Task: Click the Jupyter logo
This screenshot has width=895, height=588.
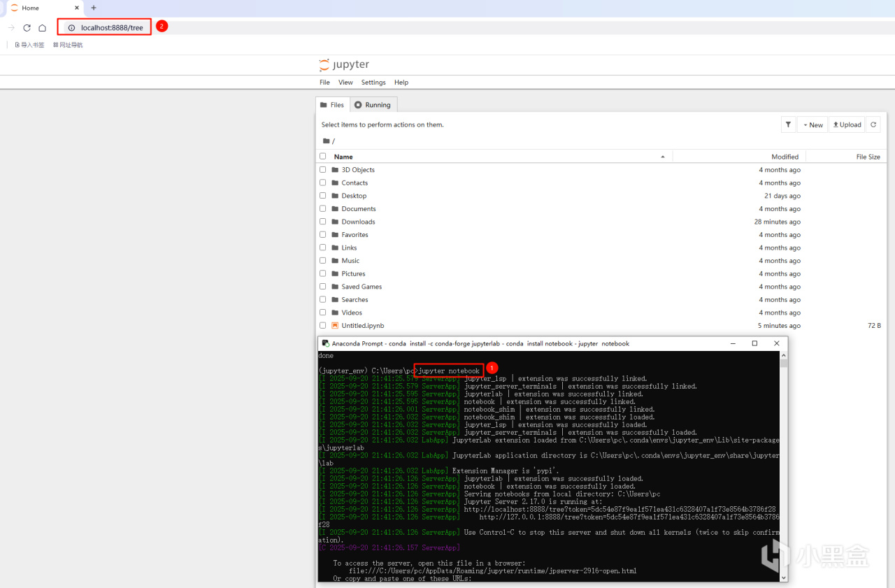Action: tap(344, 65)
